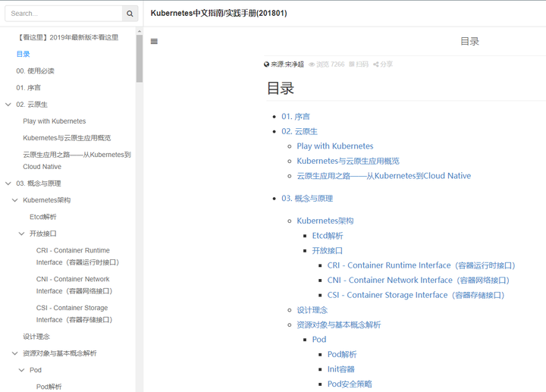Click 开放接口 content link

(328, 251)
